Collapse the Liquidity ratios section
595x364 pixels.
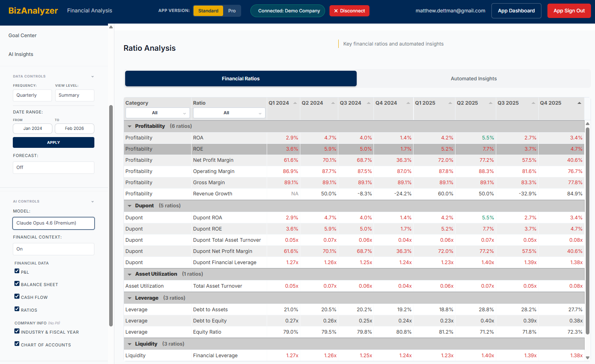click(x=130, y=344)
